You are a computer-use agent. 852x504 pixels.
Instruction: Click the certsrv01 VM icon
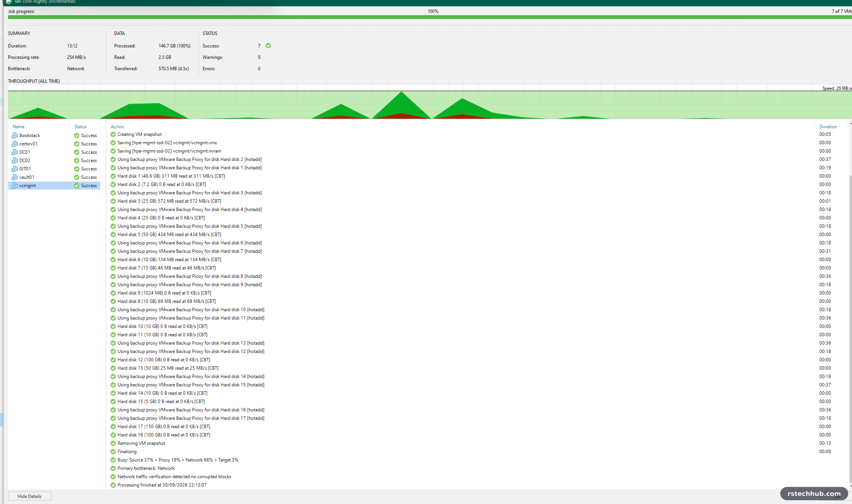[15, 144]
